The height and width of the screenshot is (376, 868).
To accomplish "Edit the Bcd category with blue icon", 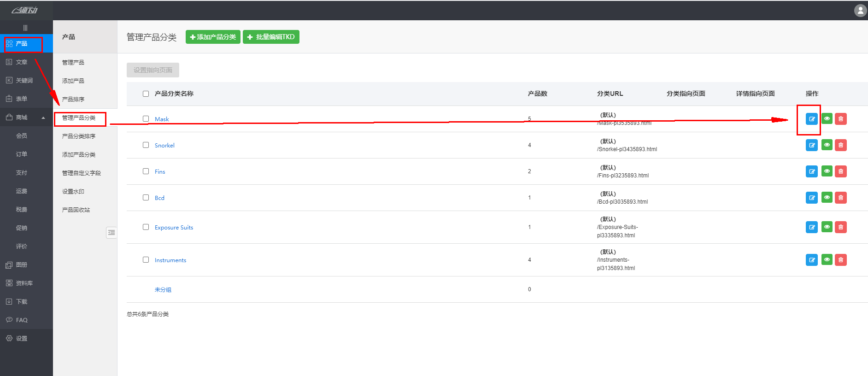I will point(811,198).
